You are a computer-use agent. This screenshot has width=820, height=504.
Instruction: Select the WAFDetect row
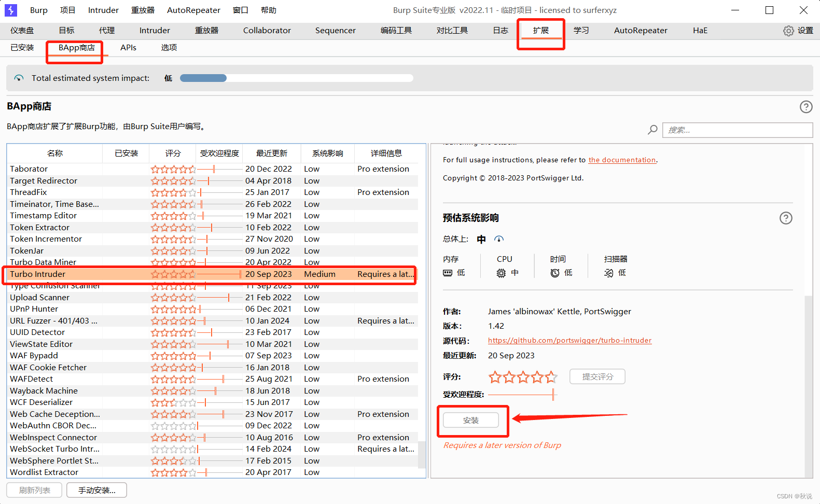click(x=213, y=379)
